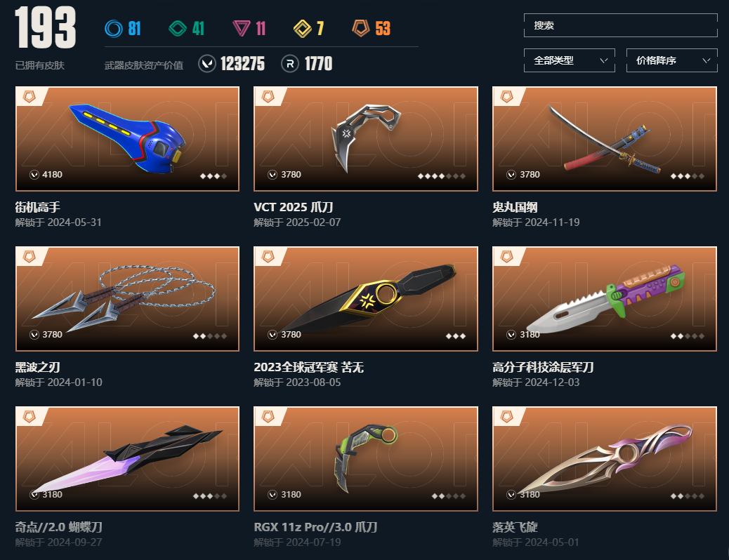This screenshot has width=729, height=560.
Task: Click the Radianite R icon beside 1770
Action: tap(289, 64)
